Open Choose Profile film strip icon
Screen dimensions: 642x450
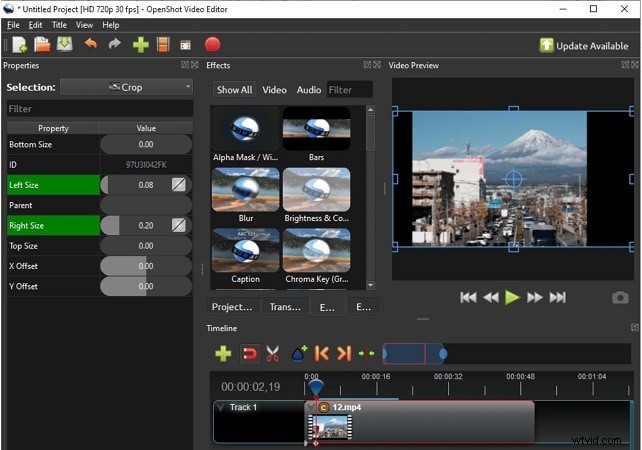163,45
